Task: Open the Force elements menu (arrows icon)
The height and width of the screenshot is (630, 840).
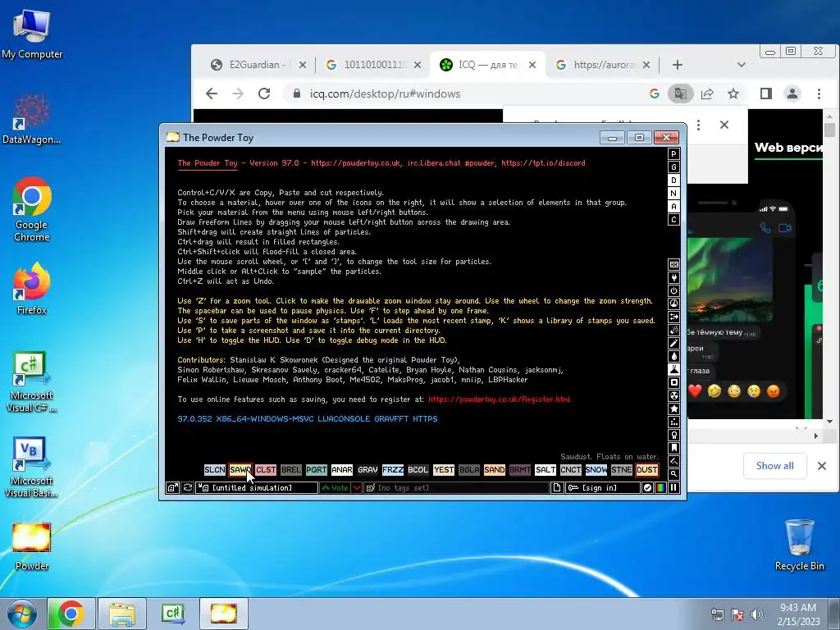Action: (x=674, y=317)
